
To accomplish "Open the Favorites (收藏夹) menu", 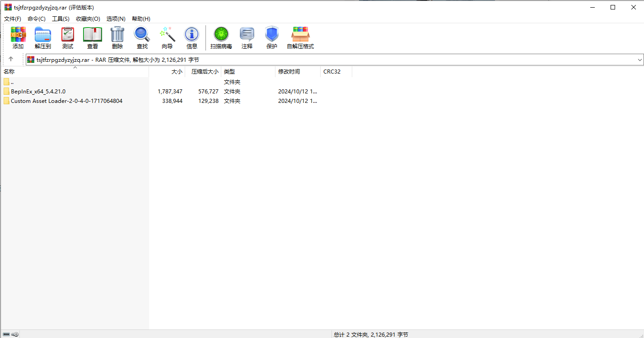I will pyautogui.click(x=88, y=19).
